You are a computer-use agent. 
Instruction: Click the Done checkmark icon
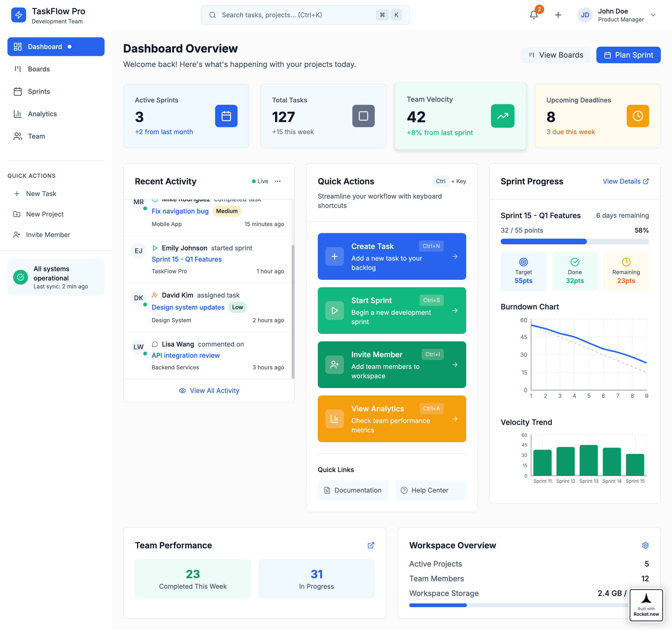pyautogui.click(x=575, y=262)
